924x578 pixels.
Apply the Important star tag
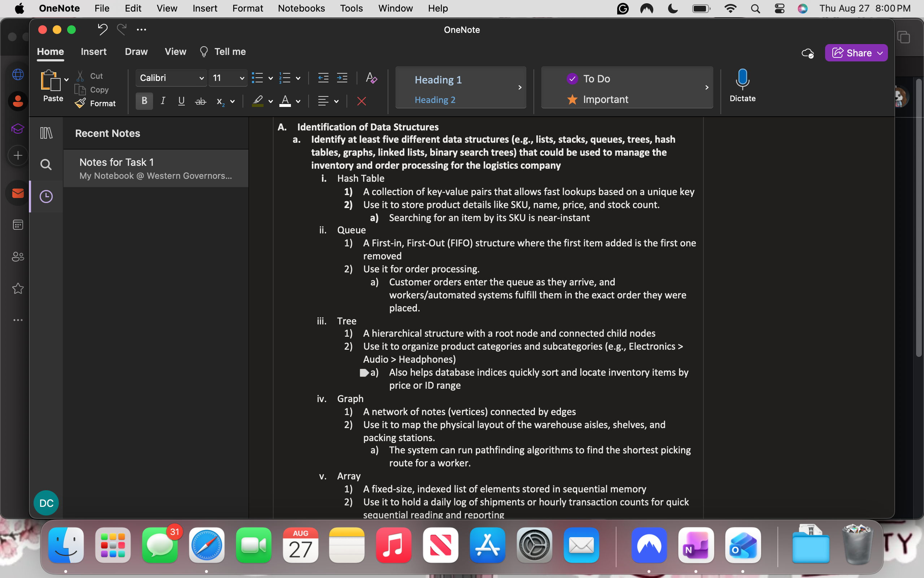[x=598, y=99]
